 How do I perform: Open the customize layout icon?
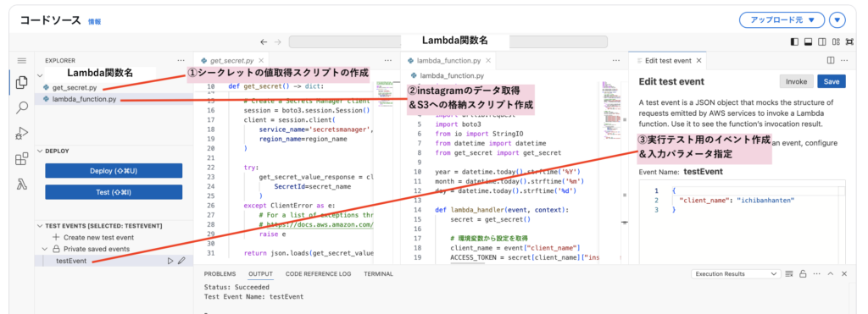coord(836,42)
